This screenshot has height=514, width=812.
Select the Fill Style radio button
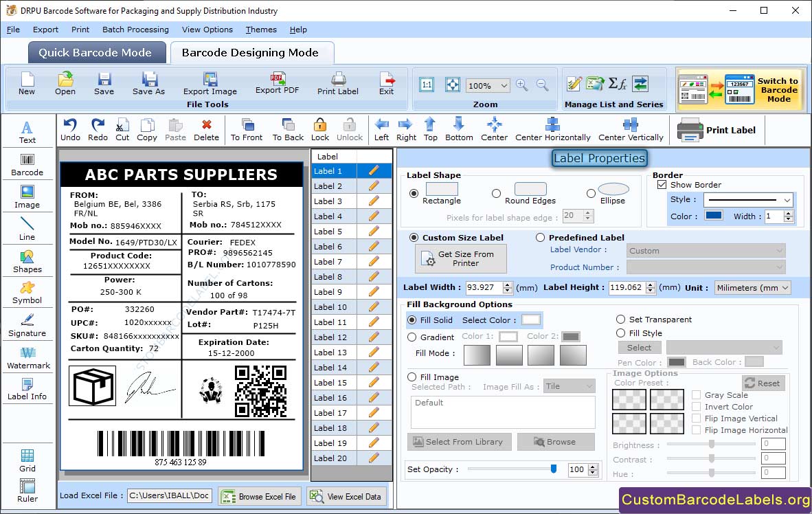(x=620, y=333)
